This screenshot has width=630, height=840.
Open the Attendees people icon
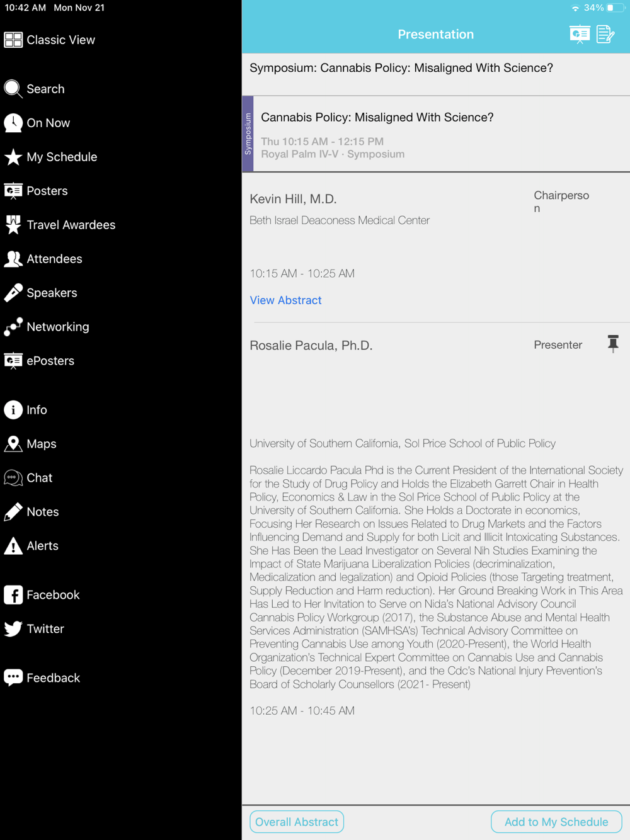pyautogui.click(x=13, y=259)
